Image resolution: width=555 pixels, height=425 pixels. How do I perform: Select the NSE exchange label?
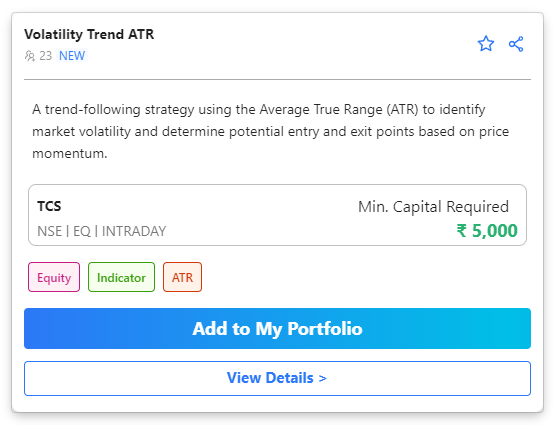[x=50, y=231]
